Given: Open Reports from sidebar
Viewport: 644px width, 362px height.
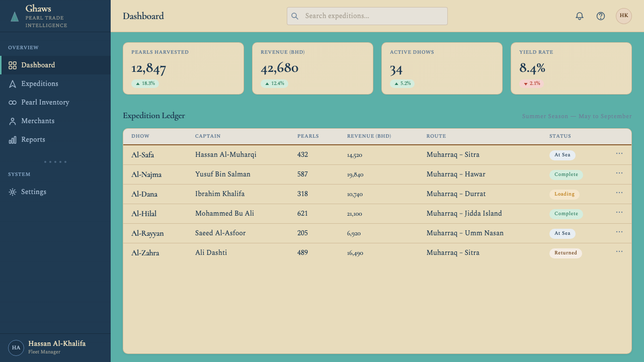Looking at the screenshot, I should [x=55, y=140].
